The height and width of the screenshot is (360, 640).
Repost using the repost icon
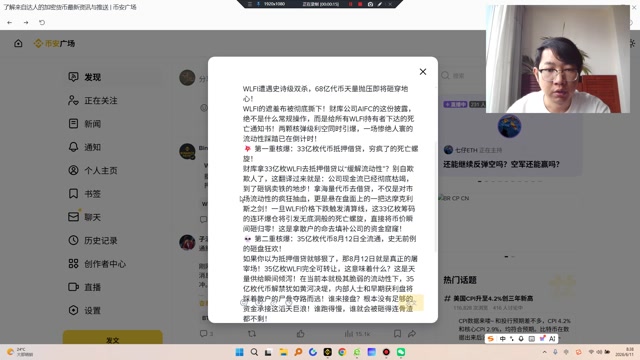(252, 333)
